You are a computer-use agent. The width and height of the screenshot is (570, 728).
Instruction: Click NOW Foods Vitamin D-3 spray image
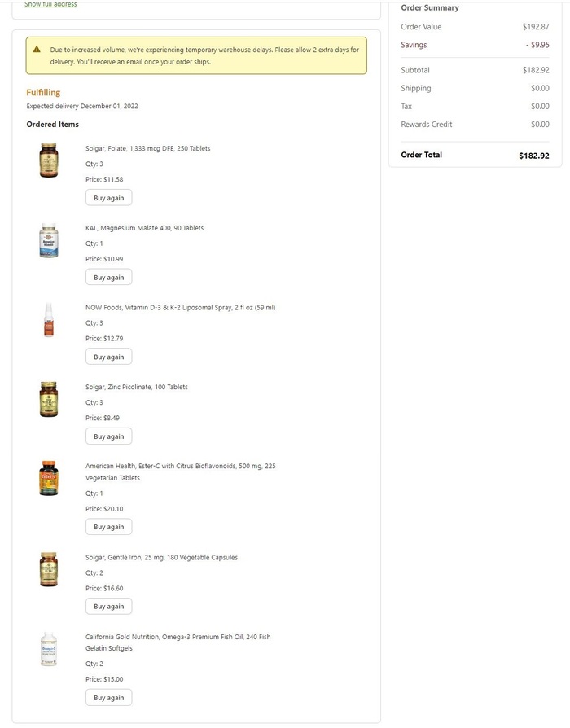click(x=49, y=320)
